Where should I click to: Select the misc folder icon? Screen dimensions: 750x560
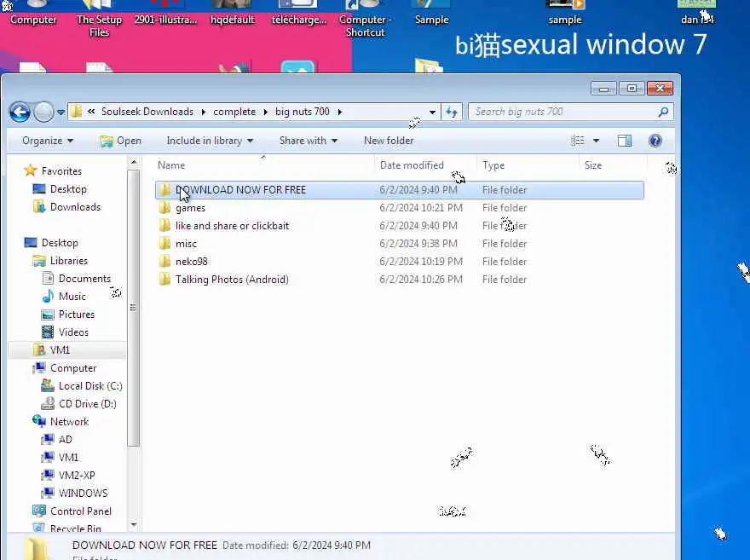tap(164, 244)
